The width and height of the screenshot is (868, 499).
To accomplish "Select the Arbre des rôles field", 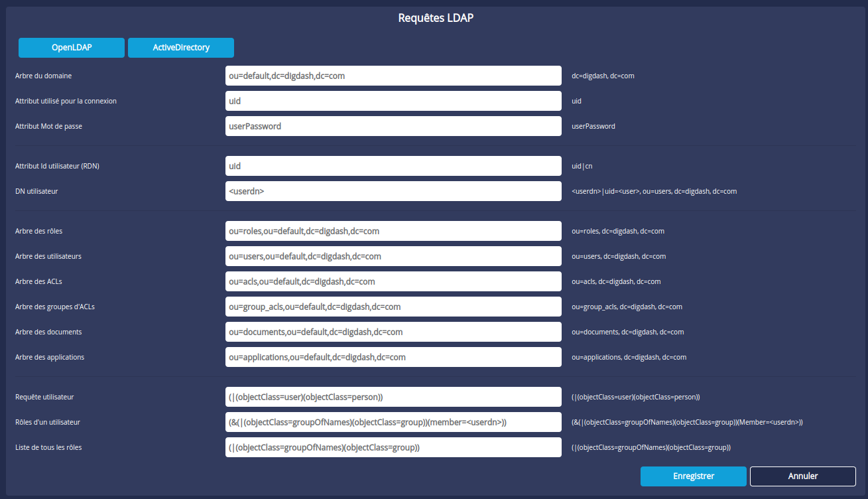I will pos(393,230).
